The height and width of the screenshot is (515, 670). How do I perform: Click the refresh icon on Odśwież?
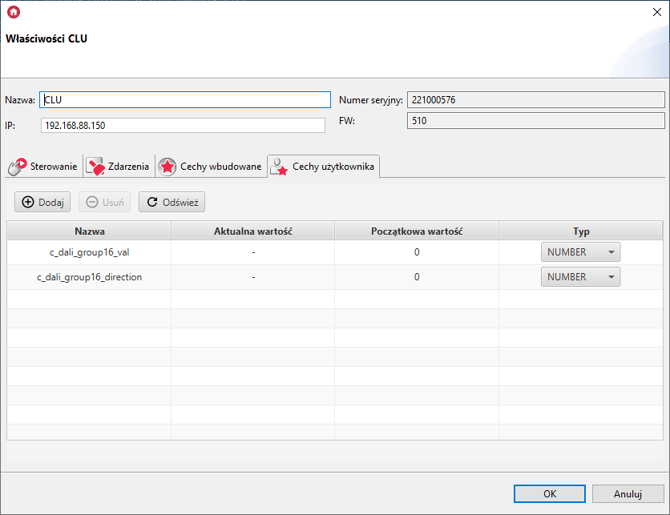(x=152, y=202)
